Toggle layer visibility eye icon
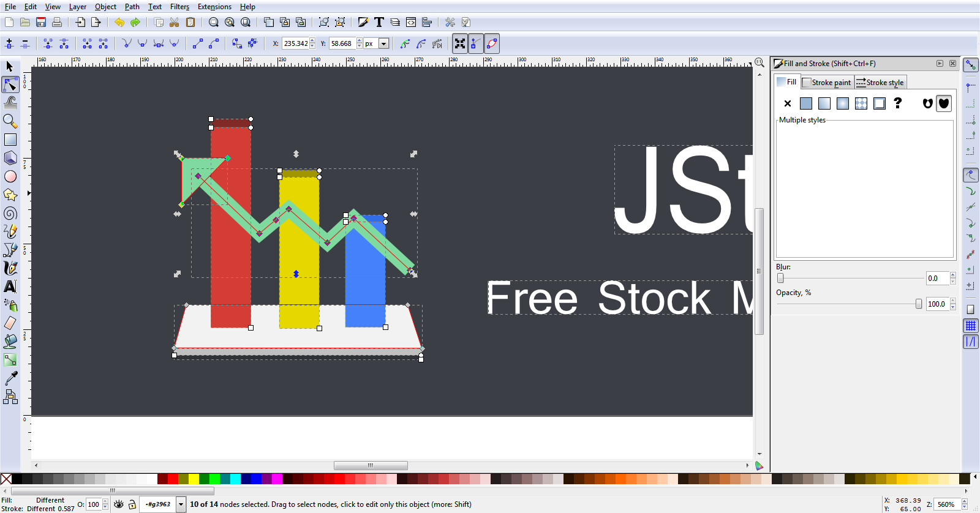The image size is (980, 513). coord(119,504)
